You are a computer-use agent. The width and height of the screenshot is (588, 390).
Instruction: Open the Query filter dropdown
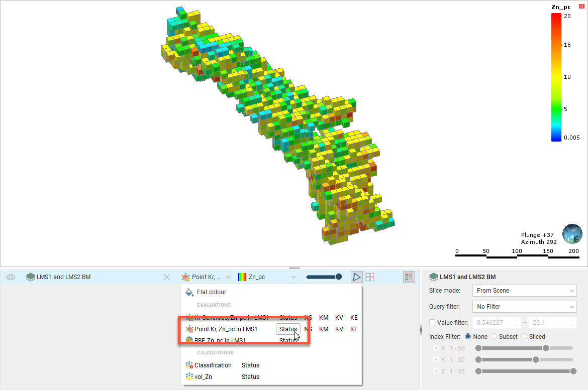[x=524, y=307]
